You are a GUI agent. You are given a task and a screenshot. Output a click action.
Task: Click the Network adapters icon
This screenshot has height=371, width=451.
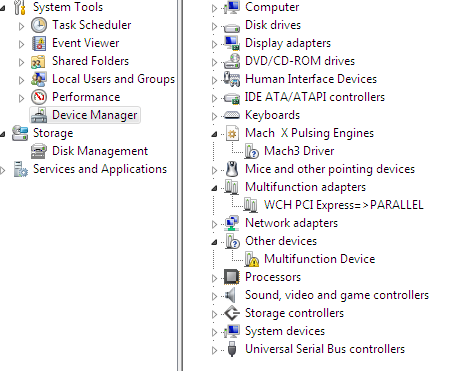[232, 223]
